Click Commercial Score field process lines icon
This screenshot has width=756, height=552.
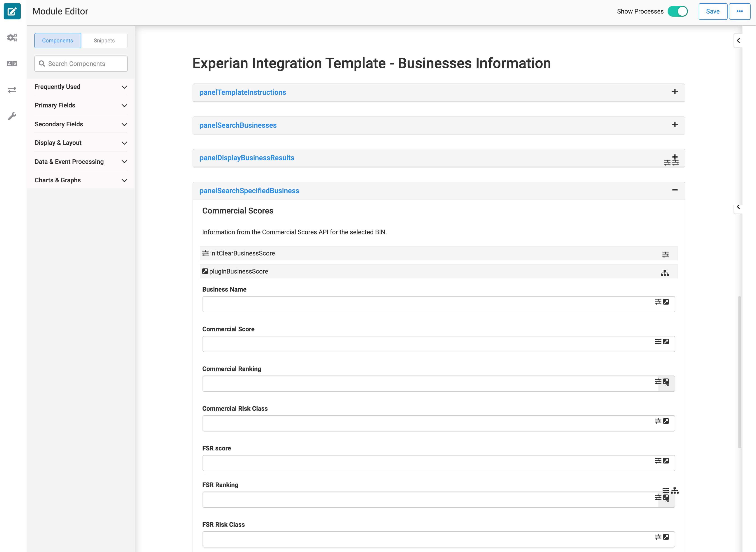point(658,341)
